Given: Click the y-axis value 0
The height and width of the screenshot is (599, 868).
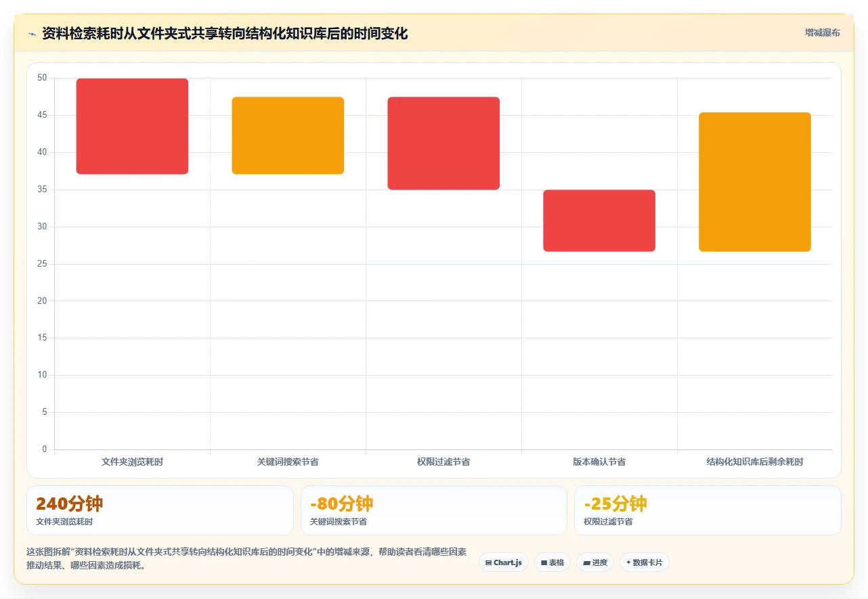Looking at the screenshot, I should pos(45,449).
